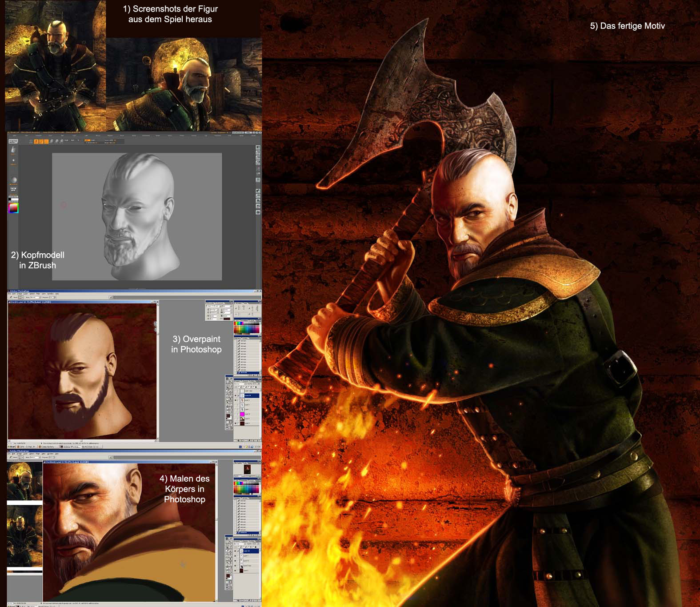Open font style dropdown in Character panel
700x607 pixels.
pyautogui.click(x=227, y=306)
